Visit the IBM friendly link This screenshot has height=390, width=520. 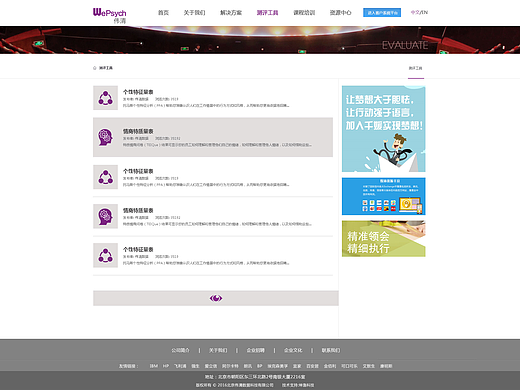tap(154, 366)
